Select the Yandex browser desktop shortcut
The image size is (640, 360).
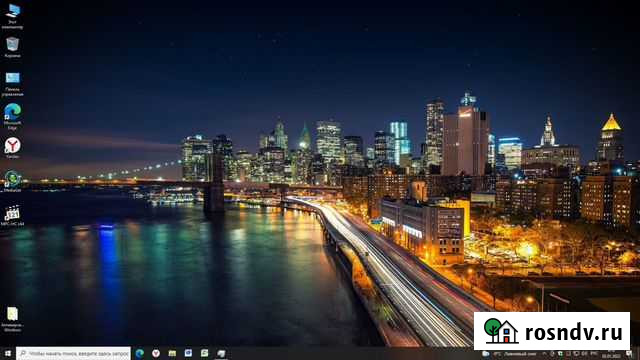[x=12, y=148]
